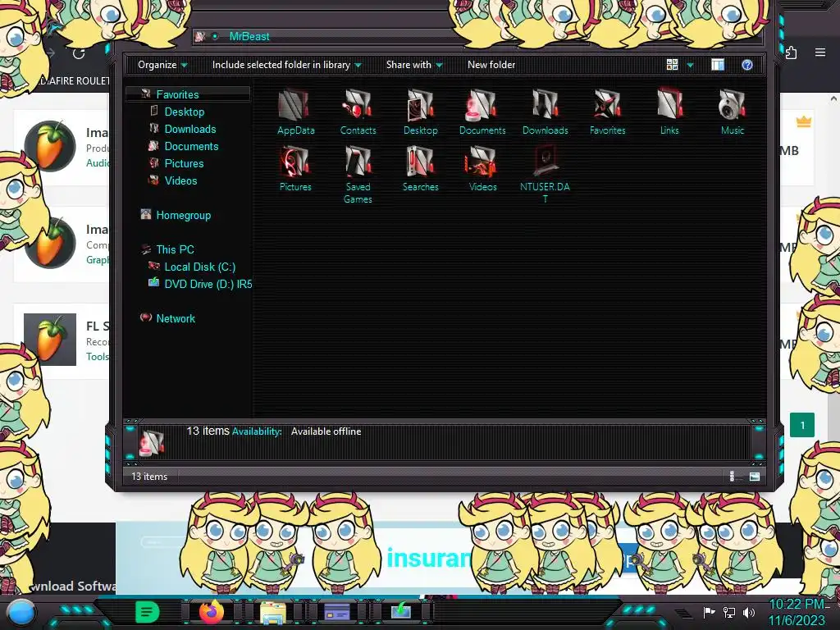840x630 pixels.
Task: Open Action Center flag icon
Action: (x=709, y=612)
